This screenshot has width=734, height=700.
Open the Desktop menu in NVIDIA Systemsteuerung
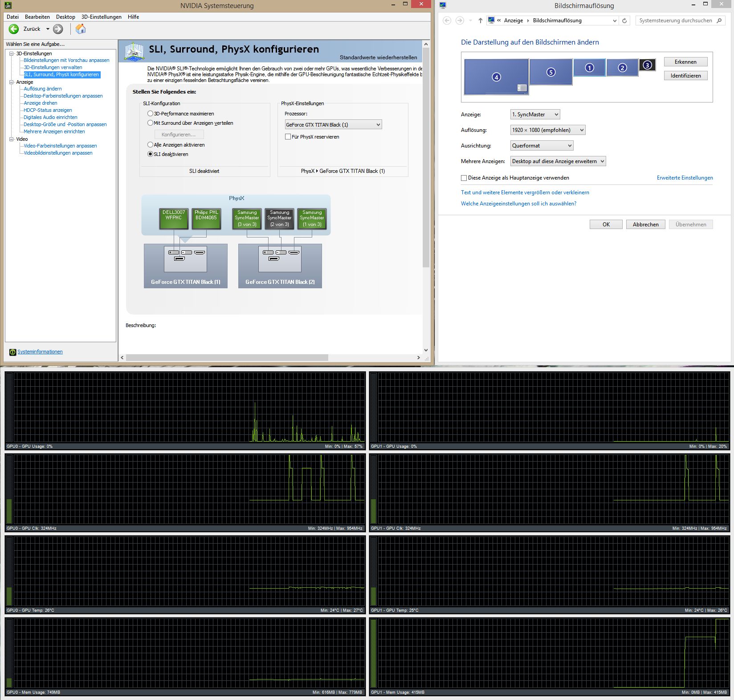pos(65,16)
